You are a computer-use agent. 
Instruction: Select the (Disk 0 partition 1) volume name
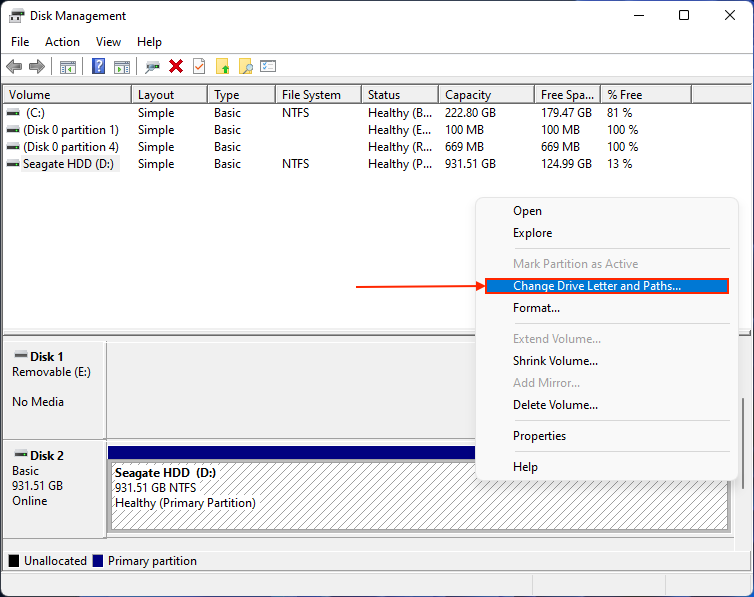pos(71,130)
